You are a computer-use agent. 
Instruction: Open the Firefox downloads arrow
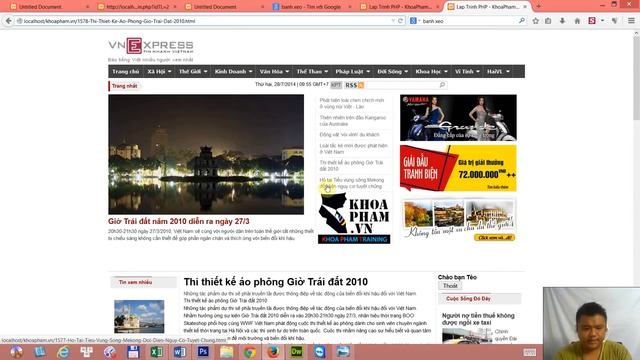coord(562,21)
